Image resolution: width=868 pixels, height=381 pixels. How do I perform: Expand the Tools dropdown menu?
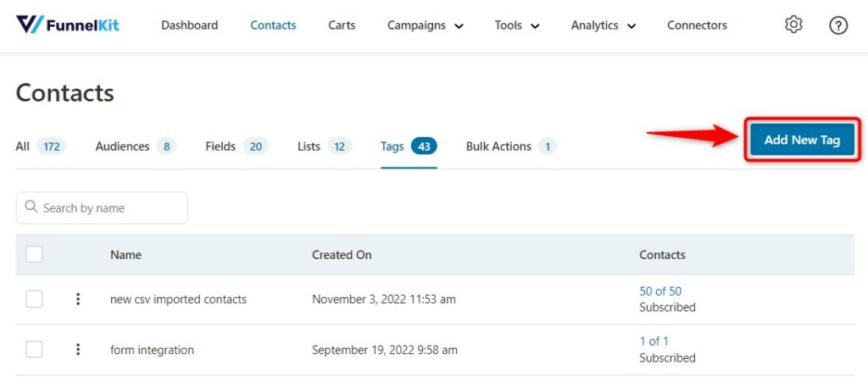[517, 25]
